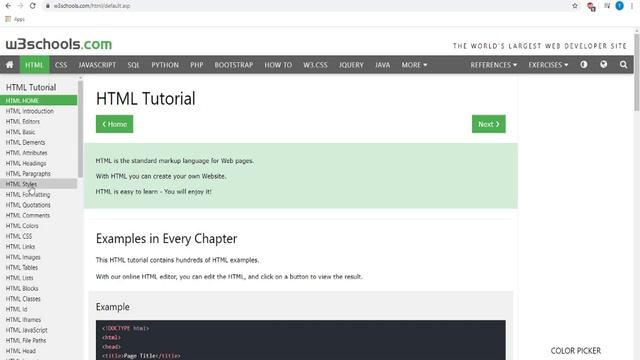This screenshot has width=640, height=360.
Task: Open HTML Images in the sidebar
Action: coord(38,257)
